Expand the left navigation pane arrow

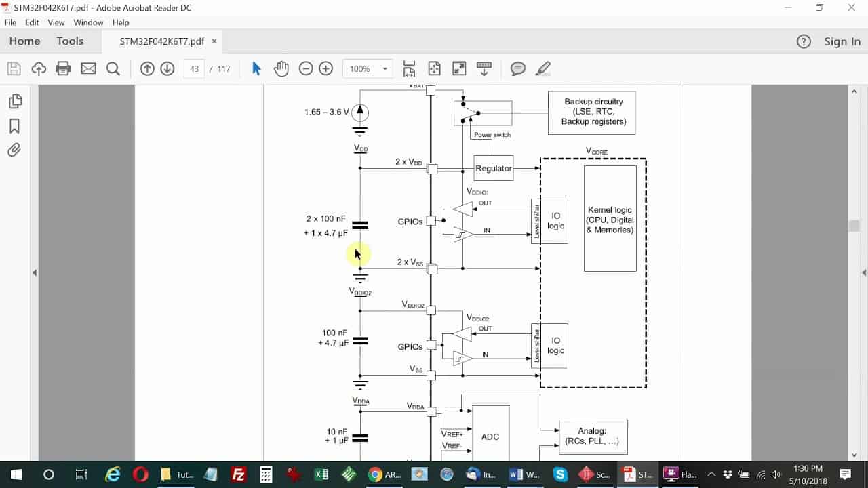point(34,272)
